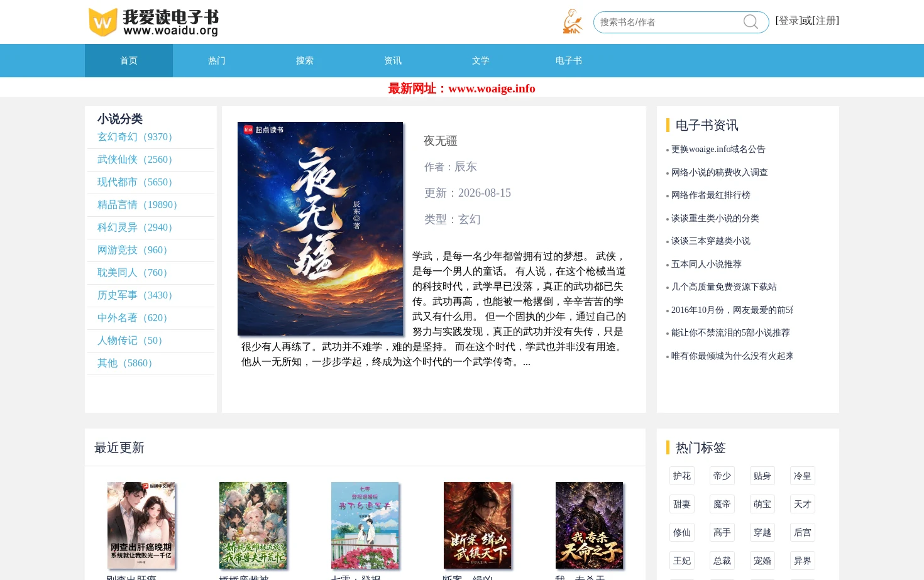Screen dimensions: 924x580
Task: Select the 历史军事 (3430) category
Action: click(x=137, y=295)
